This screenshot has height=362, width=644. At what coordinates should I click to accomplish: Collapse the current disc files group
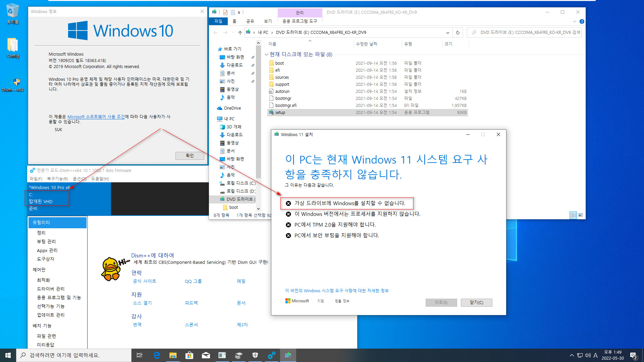(x=266, y=54)
